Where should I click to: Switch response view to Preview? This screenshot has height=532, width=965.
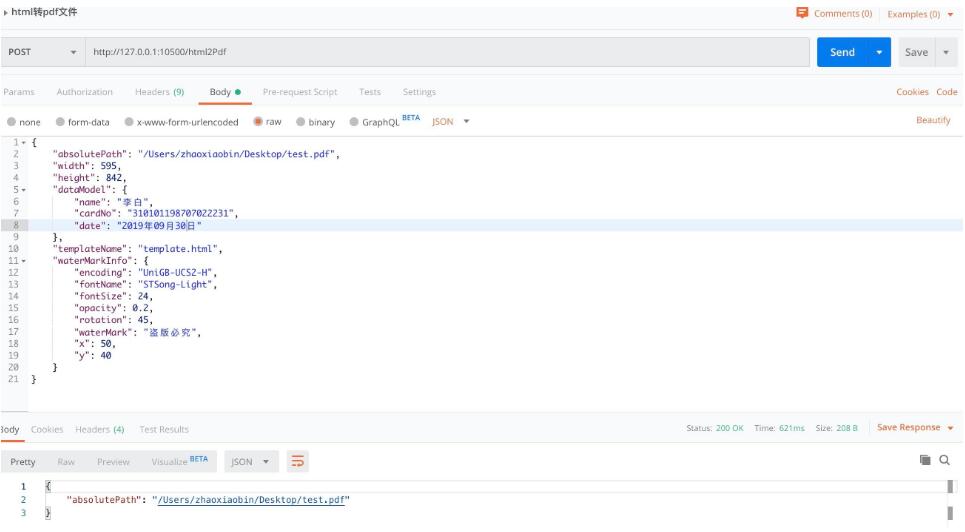click(x=113, y=462)
